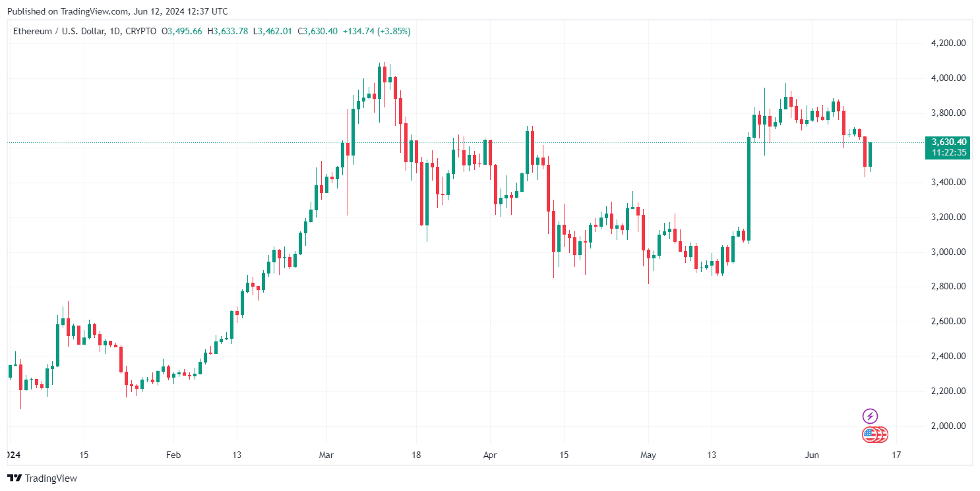Click the 13 label between Feb and Mar
Screen dimensions: 980x491
[x=237, y=455]
